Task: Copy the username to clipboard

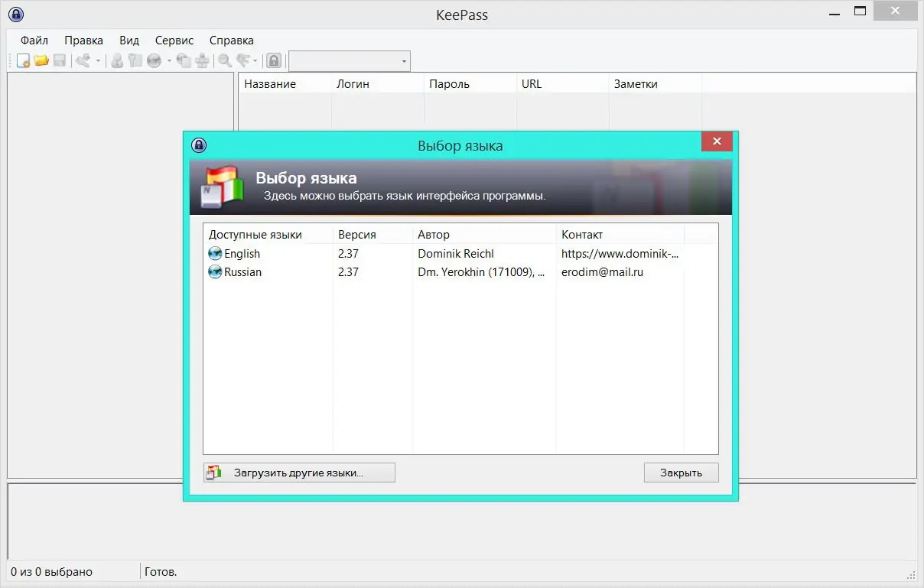Action: [x=118, y=60]
